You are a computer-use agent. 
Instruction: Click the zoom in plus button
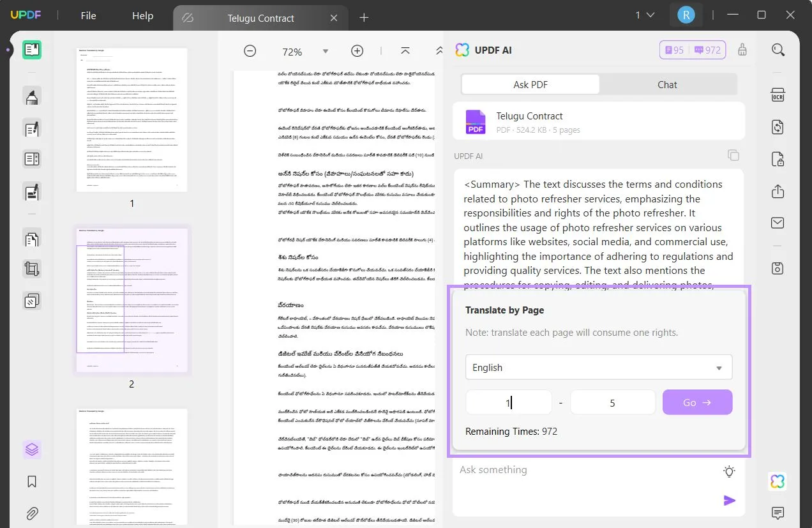(x=357, y=51)
